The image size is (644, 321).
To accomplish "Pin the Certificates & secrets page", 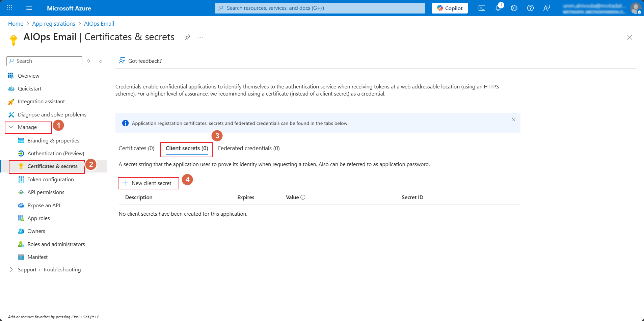I will [x=187, y=37].
